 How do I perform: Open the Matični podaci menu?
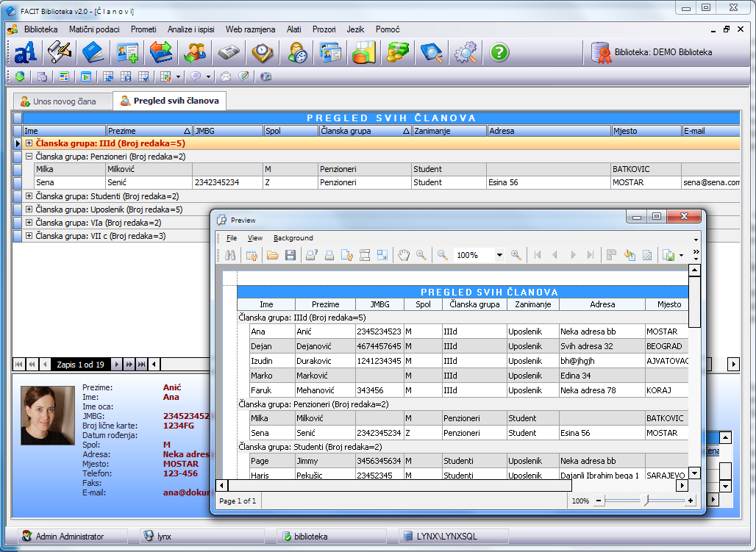coord(94,29)
